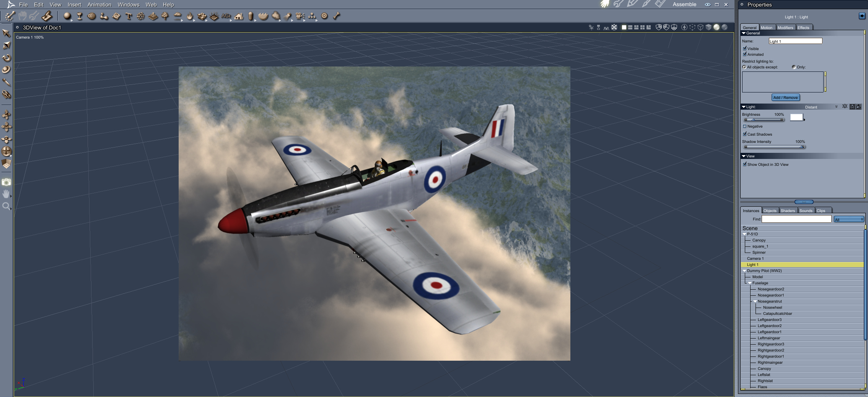Open the Shaders tab
Viewport: 868px width, 397px height.
(788, 211)
